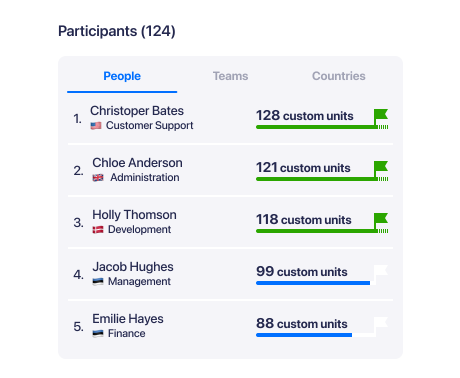Select the People tab
This screenshot has width=460, height=378.
point(122,76)
